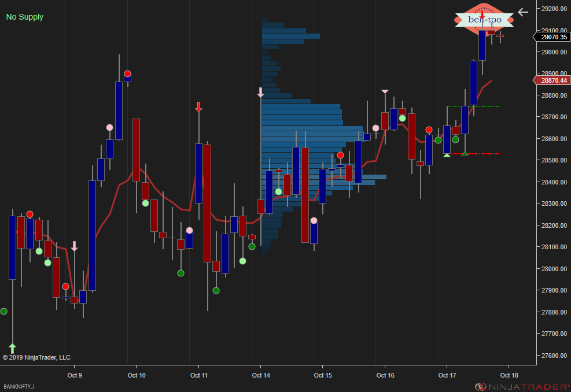The width and height of the screenshot is (571, 392).
Task: Click the 28200.00 price axis label
Action: click(x=554, y=225)
